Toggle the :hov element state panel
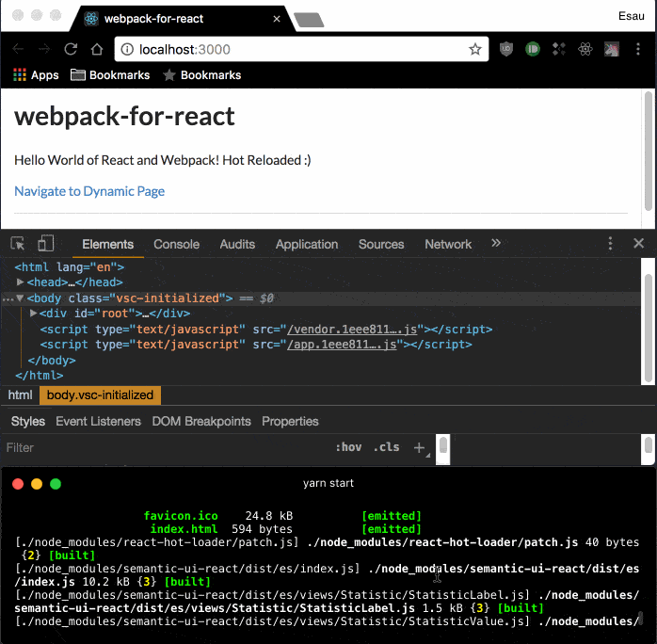Screen dimensions: 657x644 (x=348, y=447)
